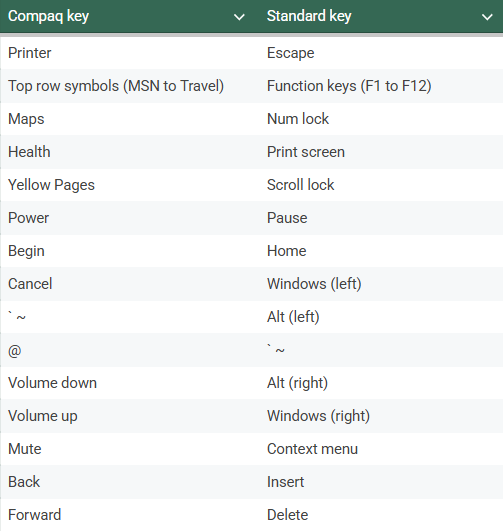Select the Escape cell
The image size is (503, 531).
tap(381, 53)
